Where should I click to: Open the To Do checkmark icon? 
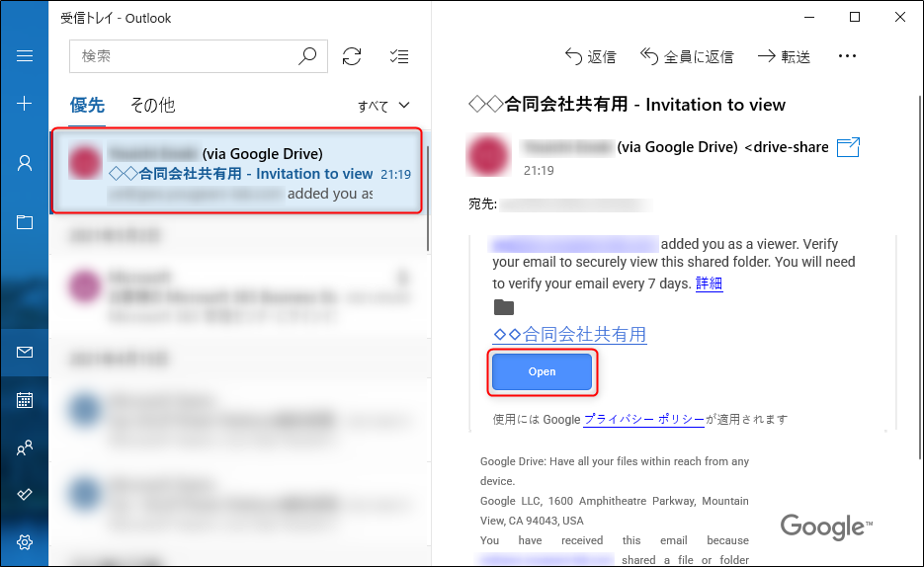(x=24, y=495)
